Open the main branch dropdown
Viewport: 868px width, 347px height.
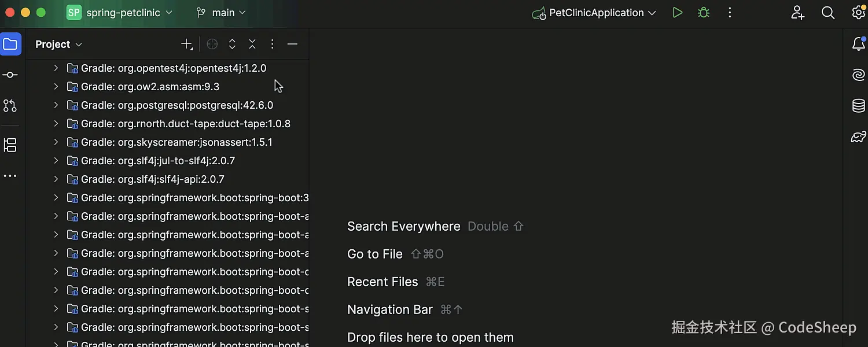[x=221, y=13]
